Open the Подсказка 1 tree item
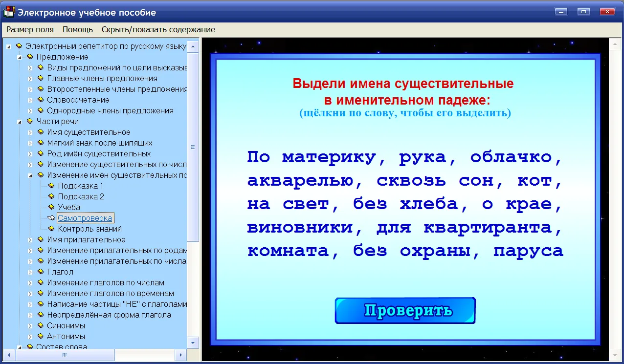This screenshot has height=364, width=624. 81,186
